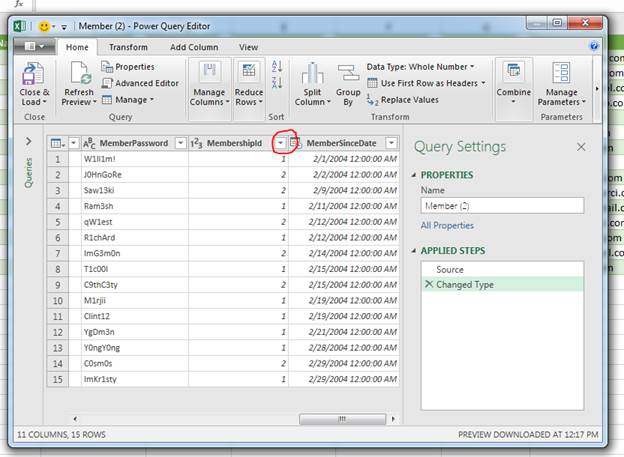The image size is (624, 457).
Task: Switch to the Home tab
Action: point(77,47)
